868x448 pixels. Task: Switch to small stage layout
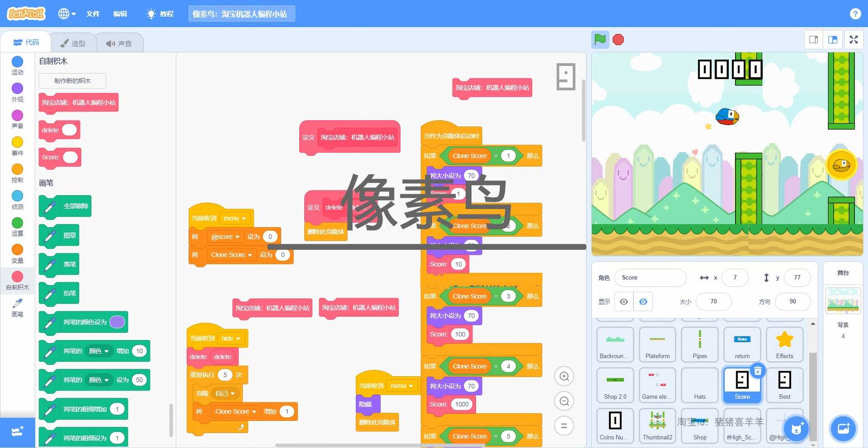[x=813, y=40]
